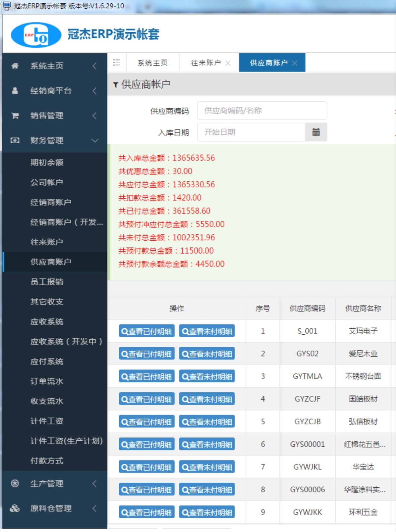Switch to the 系统主页 tab
The image size is (396, 532).
pos(153,63)
